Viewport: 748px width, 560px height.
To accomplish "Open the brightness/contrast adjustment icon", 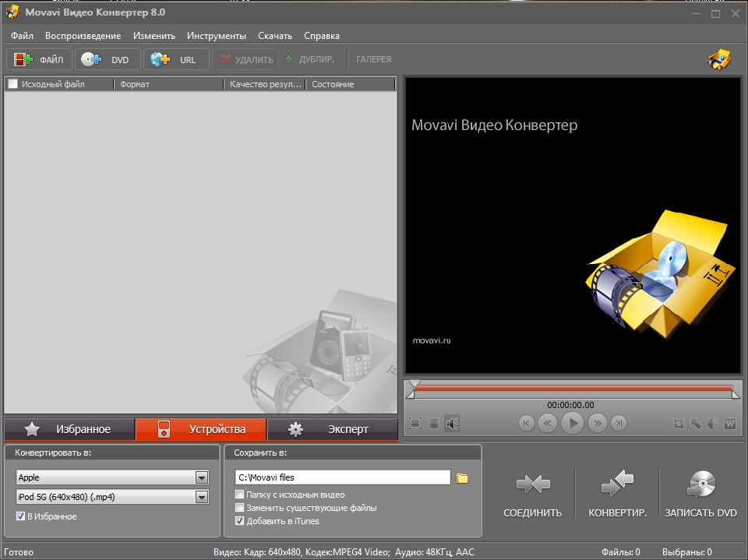I will point(713,424).
